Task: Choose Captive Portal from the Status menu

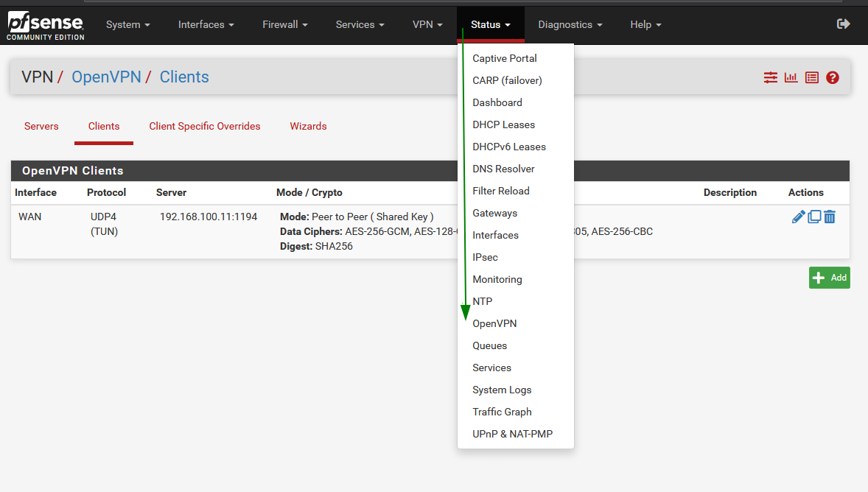Action: pyautogui.click(x=515, y=58)
